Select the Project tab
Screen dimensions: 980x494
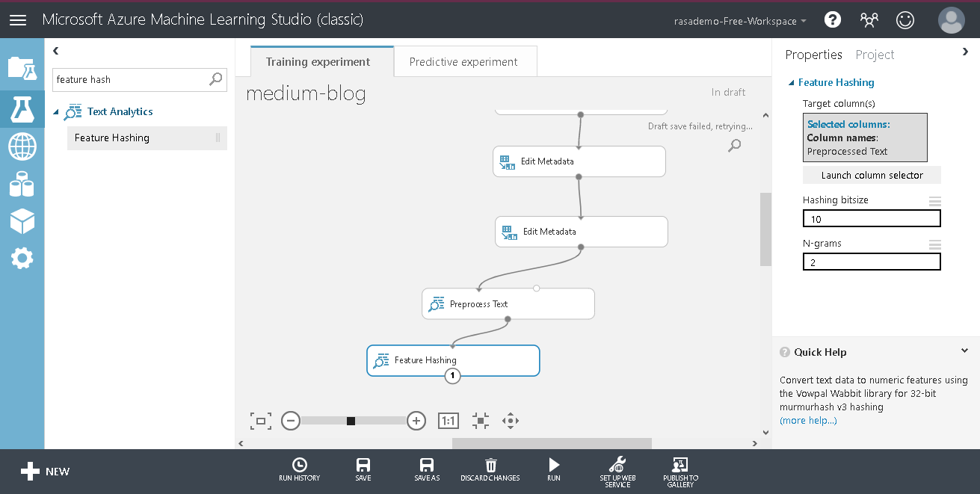coord(875,55)
